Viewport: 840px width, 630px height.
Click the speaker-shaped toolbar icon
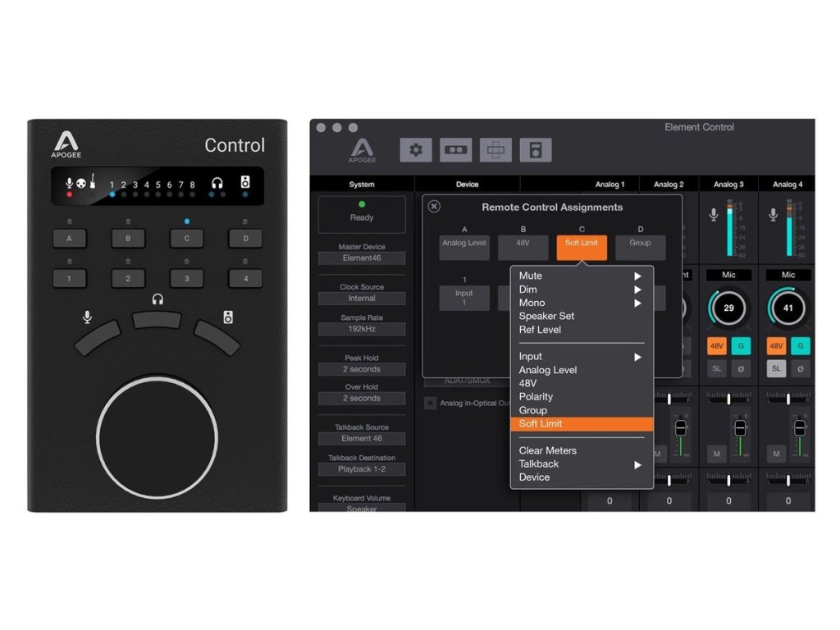(536, 150)
